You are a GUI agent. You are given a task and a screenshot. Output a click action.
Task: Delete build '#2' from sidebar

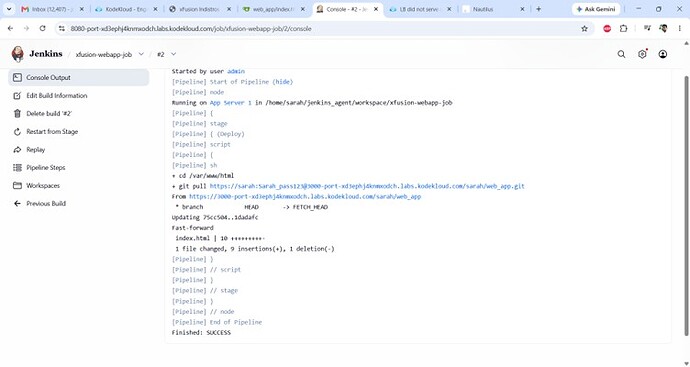49,114
